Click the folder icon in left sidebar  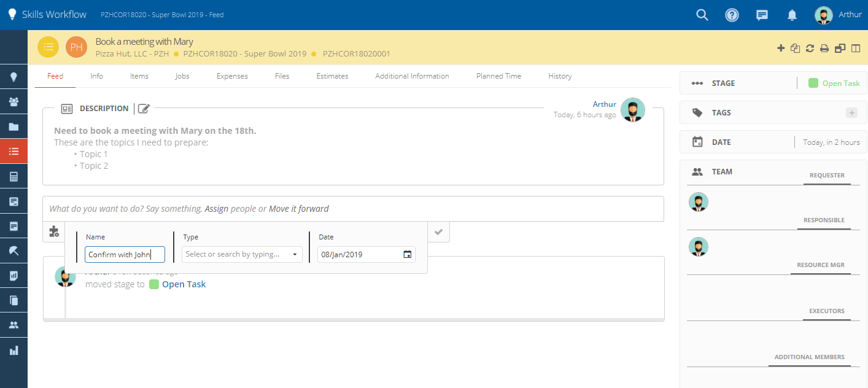pyautogui.click(x=14, y=127)
